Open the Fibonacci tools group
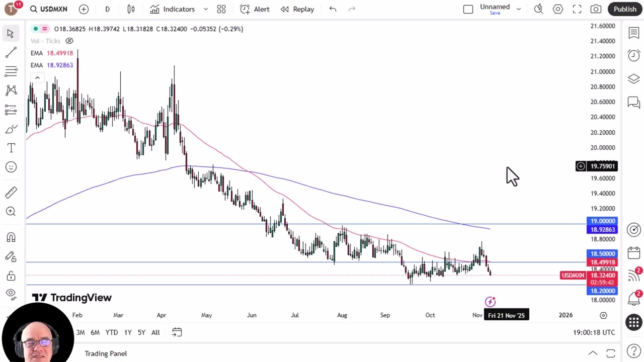Viewport: 644px width, 362px height. click(x=11, y=71)
